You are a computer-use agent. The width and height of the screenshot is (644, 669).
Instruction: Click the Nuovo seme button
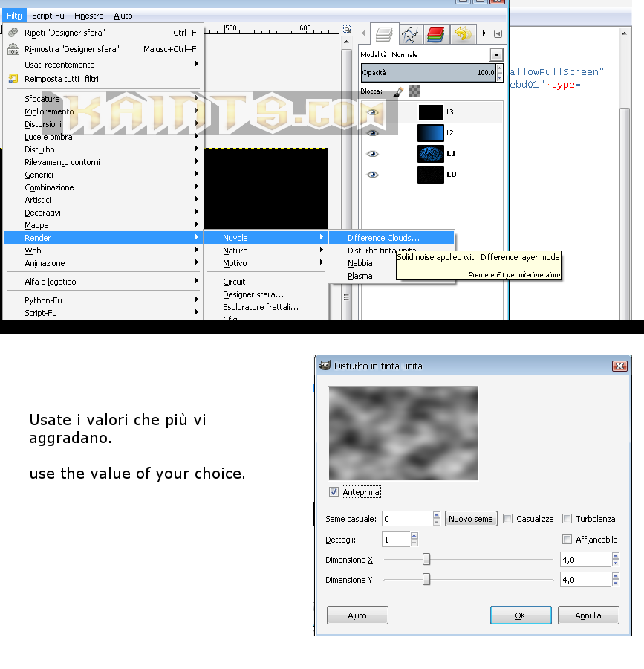(x=471, y=519)
